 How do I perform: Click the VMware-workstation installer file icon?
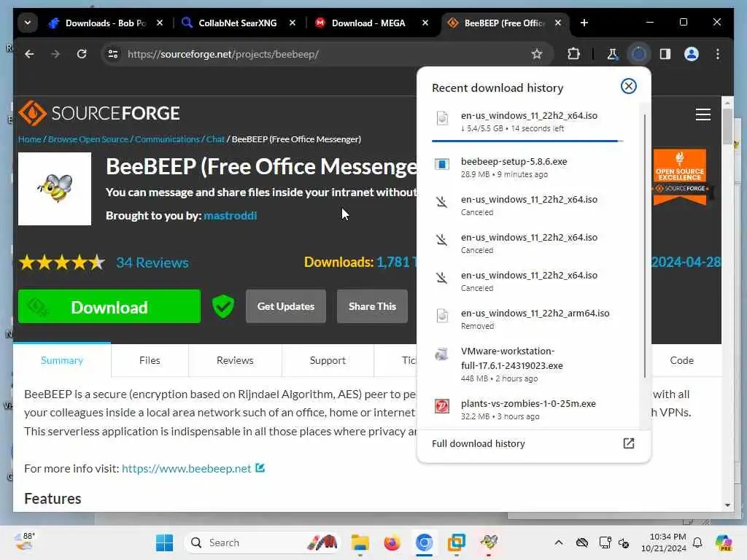pos(441,354)
